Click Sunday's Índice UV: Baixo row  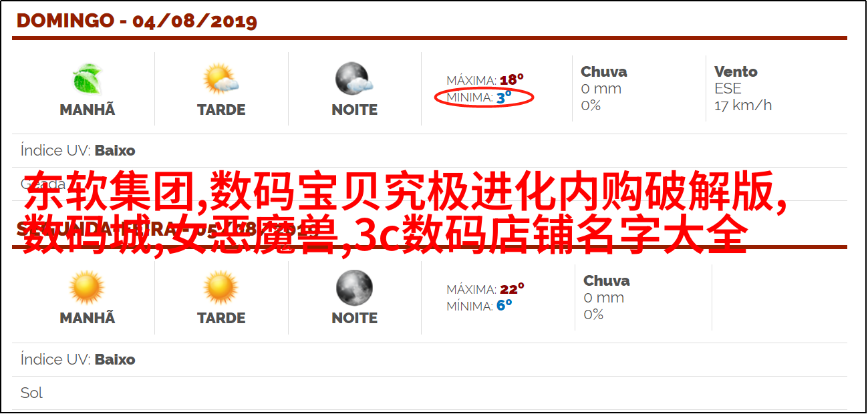430,150
